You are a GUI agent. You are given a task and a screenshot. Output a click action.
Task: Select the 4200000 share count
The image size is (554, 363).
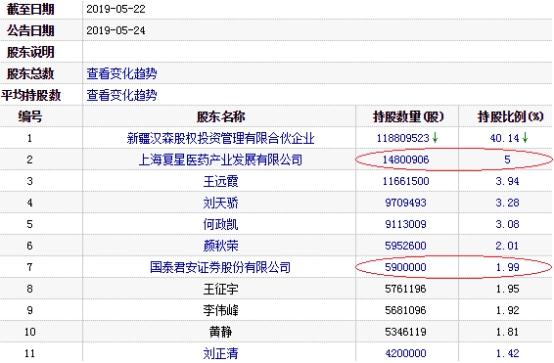click(x=406, y=353)
